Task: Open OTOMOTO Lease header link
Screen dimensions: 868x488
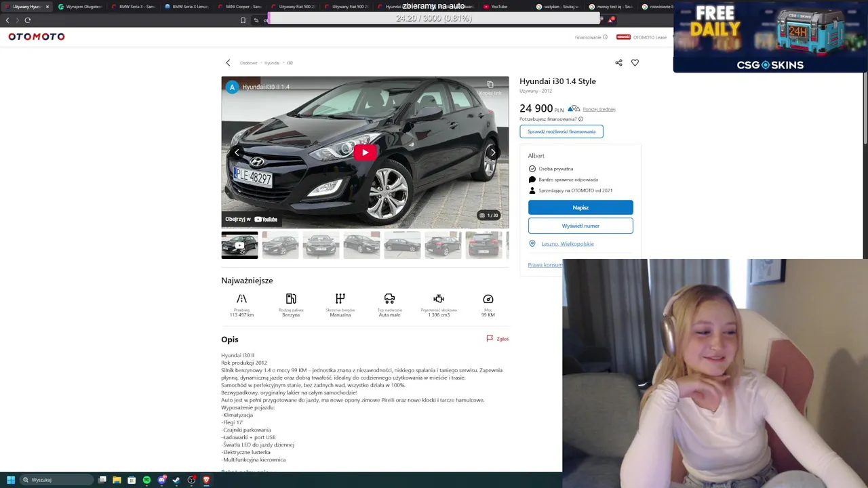Action: tap(650, 37)
